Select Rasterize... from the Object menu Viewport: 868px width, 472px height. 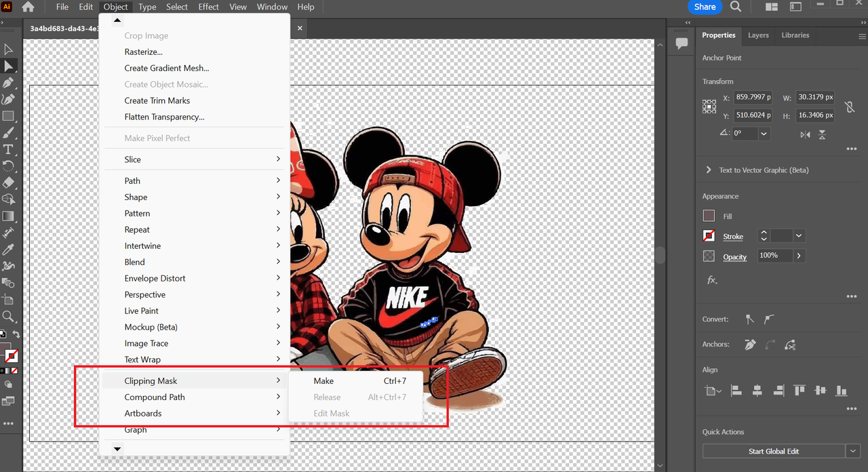tap(195, 52)
